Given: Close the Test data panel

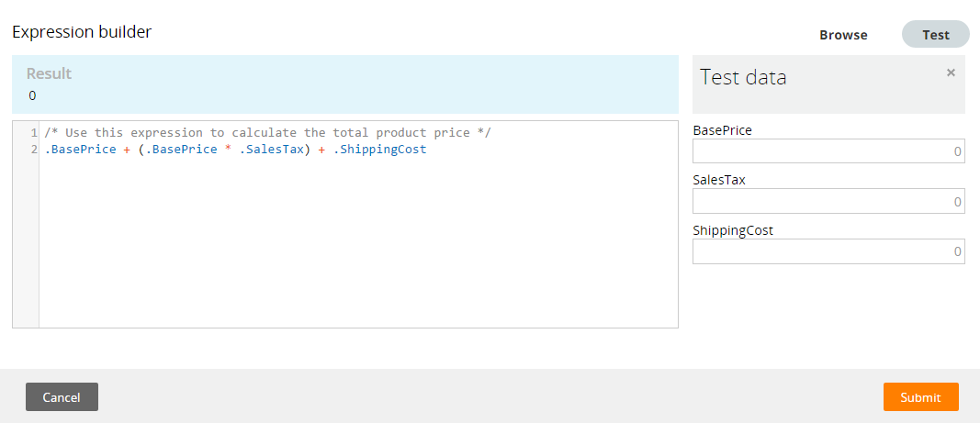Looking at the screenshot, I should click(x=951, y=72).
